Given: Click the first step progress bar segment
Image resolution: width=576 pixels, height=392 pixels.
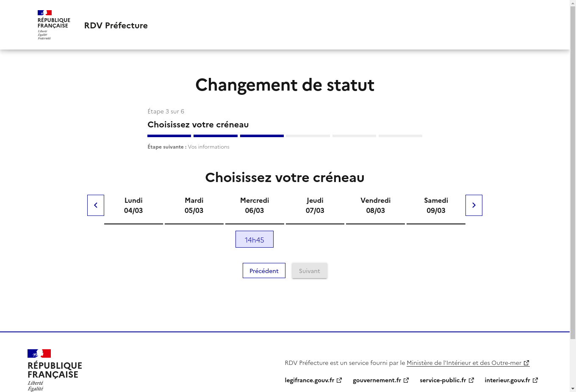Looking at the screenshot, I should point(169,136).
